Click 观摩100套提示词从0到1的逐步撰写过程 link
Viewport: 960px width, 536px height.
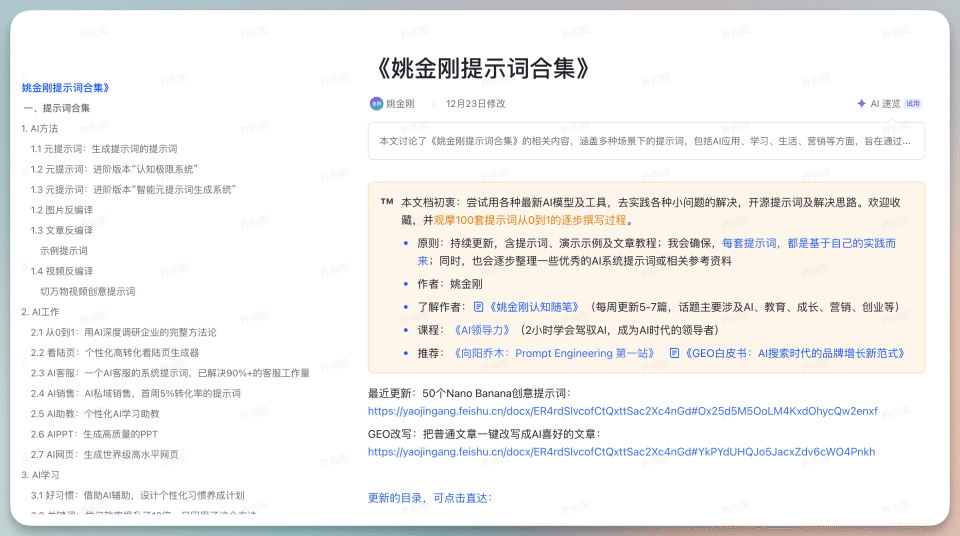point(530,220)
